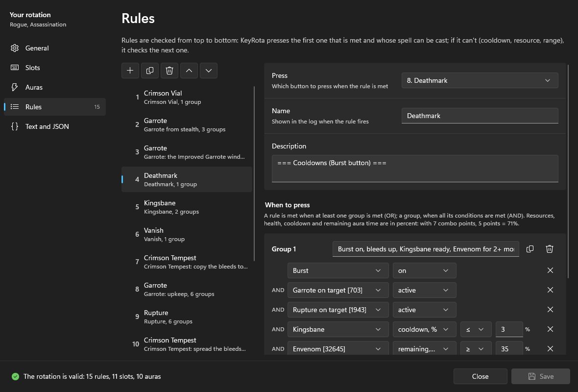Select rule 9 Rupture
Viewport: 578px width, 392px height.
tap(187, 317)
